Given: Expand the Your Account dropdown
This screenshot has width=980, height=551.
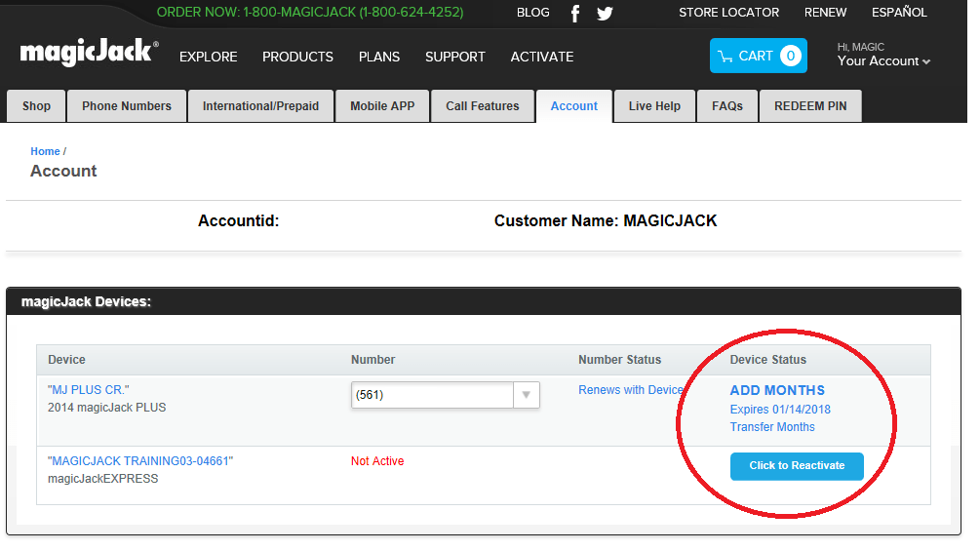Looking at the screenshot, I should tap(883, 61).
